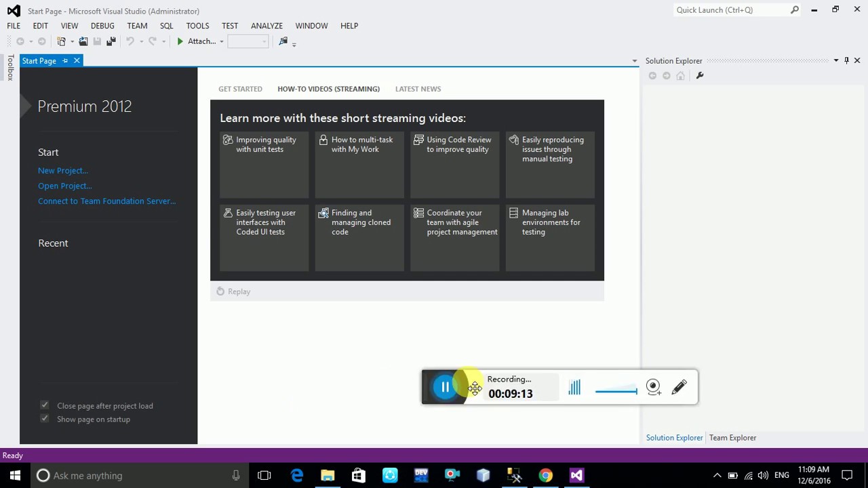The height and width of the screenshot is (488, 868).
Task: Click the Find in Files toolbar icon
Action: click(283, 41)
